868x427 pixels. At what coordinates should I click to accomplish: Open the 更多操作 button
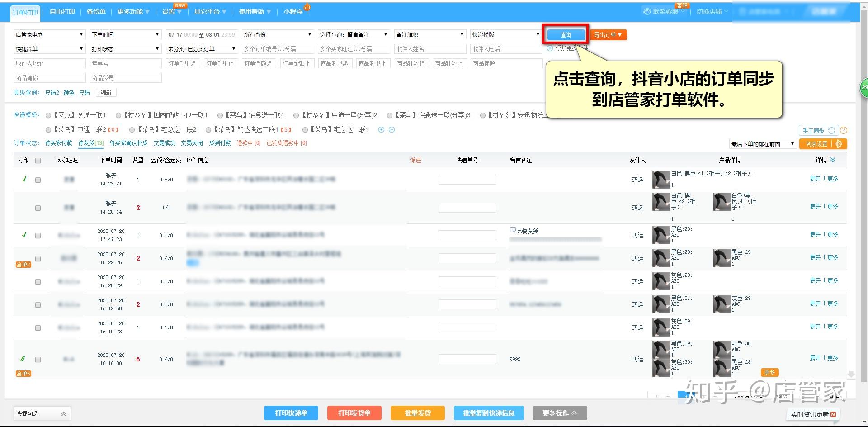560,413
